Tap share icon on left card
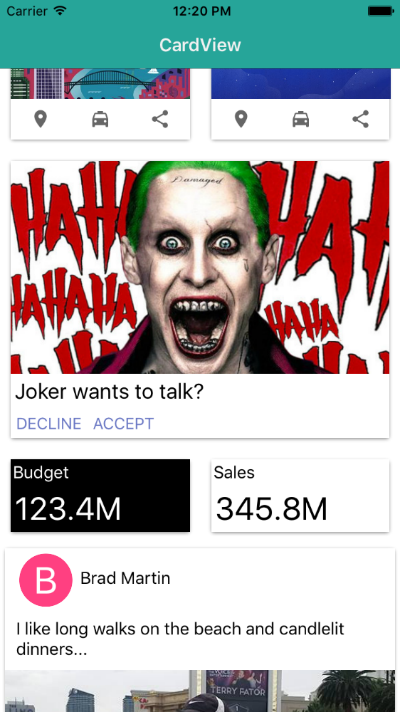The width and height of the screenshot is (400, 712). pos(160,119)
